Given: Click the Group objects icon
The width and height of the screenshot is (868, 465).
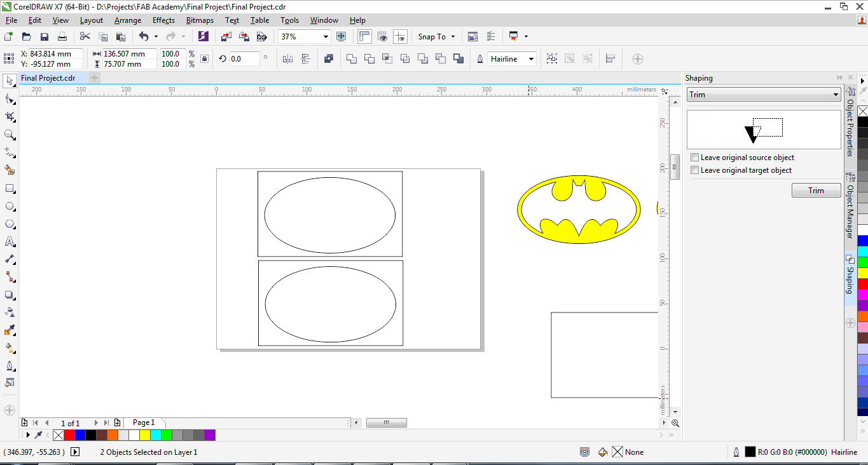Looking at the screenshot, I should (x=552, y=59).
